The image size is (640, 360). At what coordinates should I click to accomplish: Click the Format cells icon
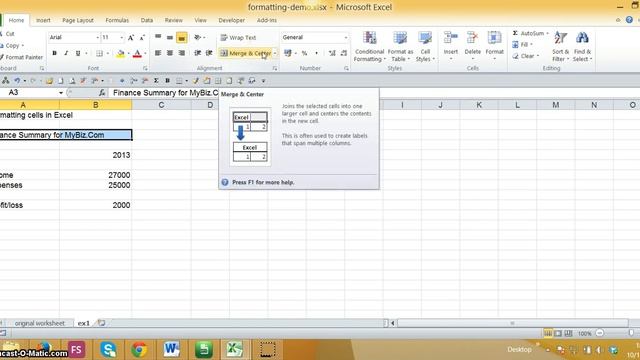point(494,38)
